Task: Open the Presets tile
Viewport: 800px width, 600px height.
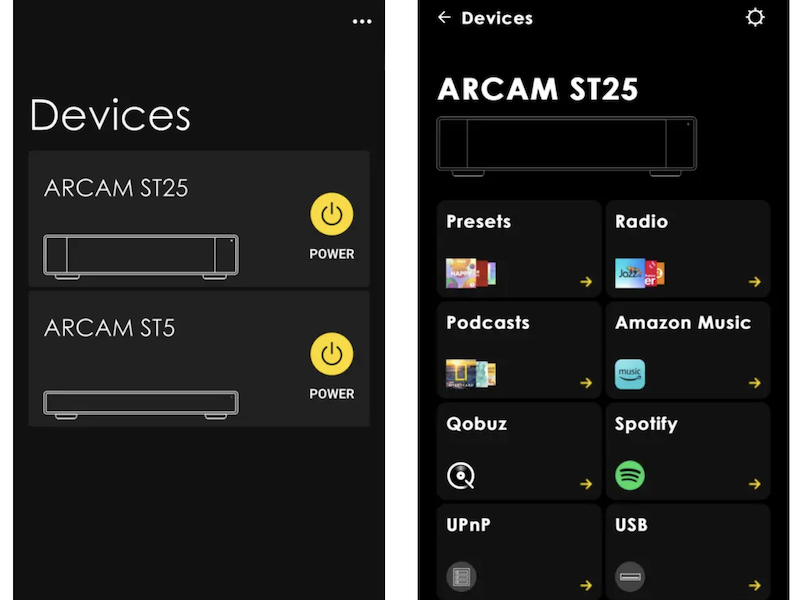Action: [x=519, y=248]
